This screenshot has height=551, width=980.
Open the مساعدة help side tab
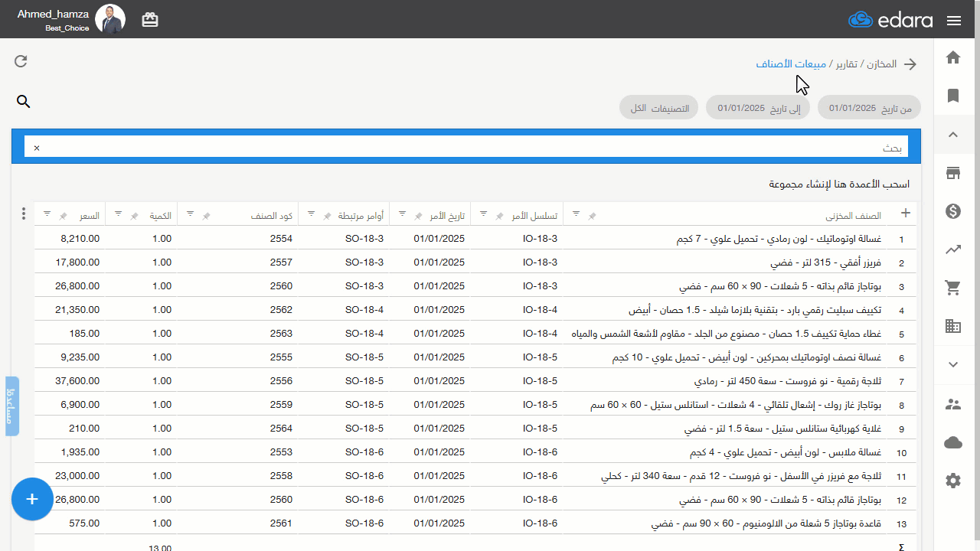coord(12,406)
